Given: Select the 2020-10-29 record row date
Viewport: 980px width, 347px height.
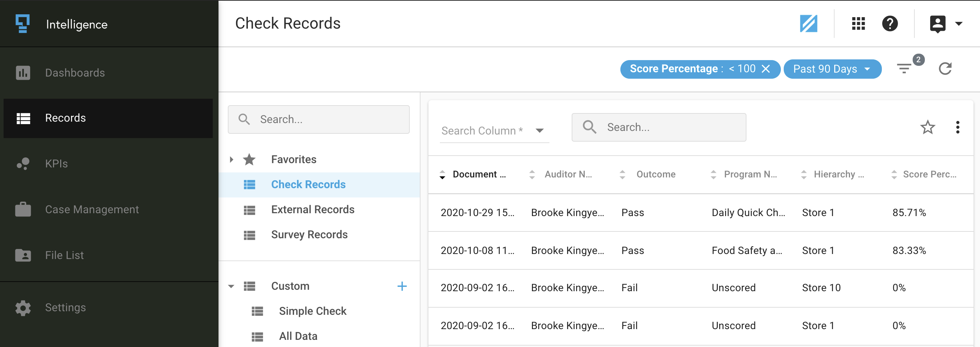Looking at the screenshot, I should (x=477, y=213).
